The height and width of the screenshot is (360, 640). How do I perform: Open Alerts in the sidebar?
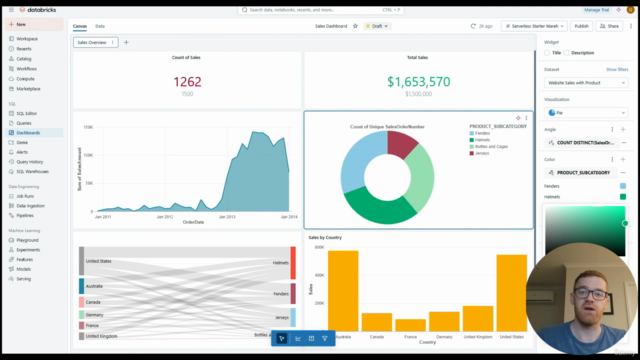[22, 152]
